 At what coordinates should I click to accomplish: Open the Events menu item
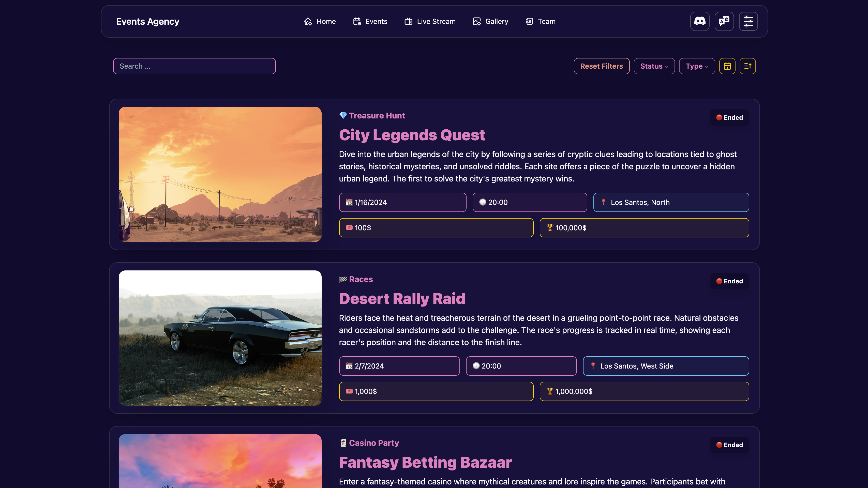[376, 22]
